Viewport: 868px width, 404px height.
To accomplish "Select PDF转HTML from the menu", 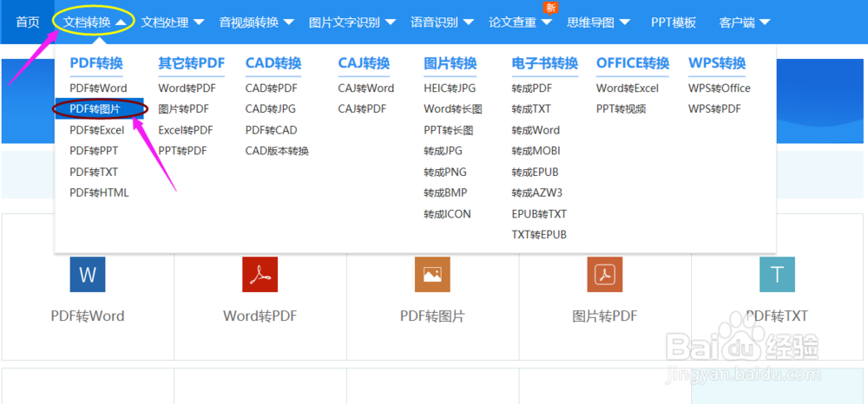I will 99,192.
